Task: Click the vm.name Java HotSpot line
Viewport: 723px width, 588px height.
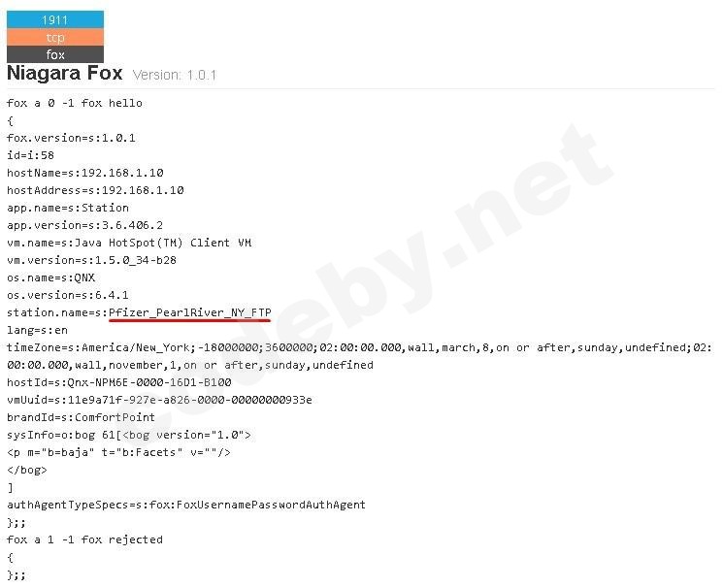Action: [129, 243]
